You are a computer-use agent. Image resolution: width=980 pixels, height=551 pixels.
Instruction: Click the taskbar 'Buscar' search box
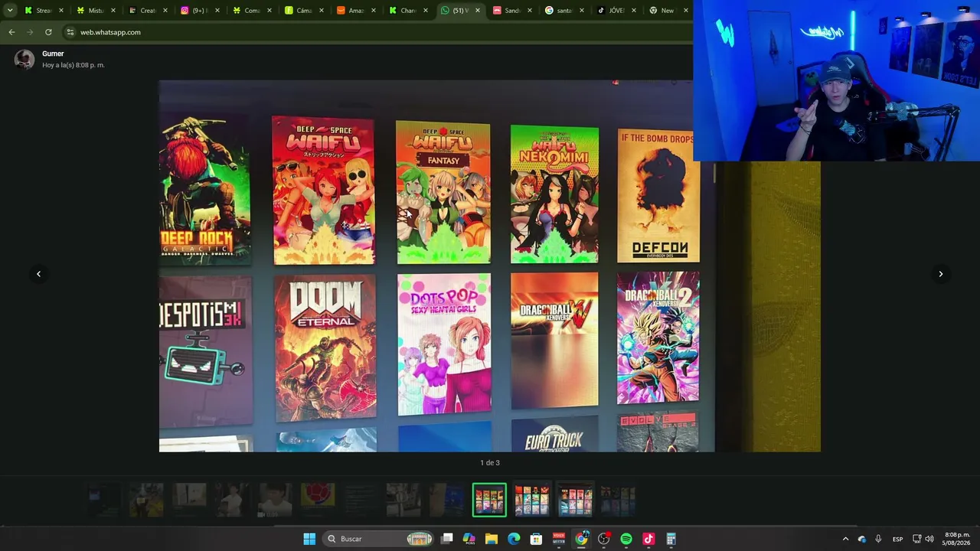(379, 539)
